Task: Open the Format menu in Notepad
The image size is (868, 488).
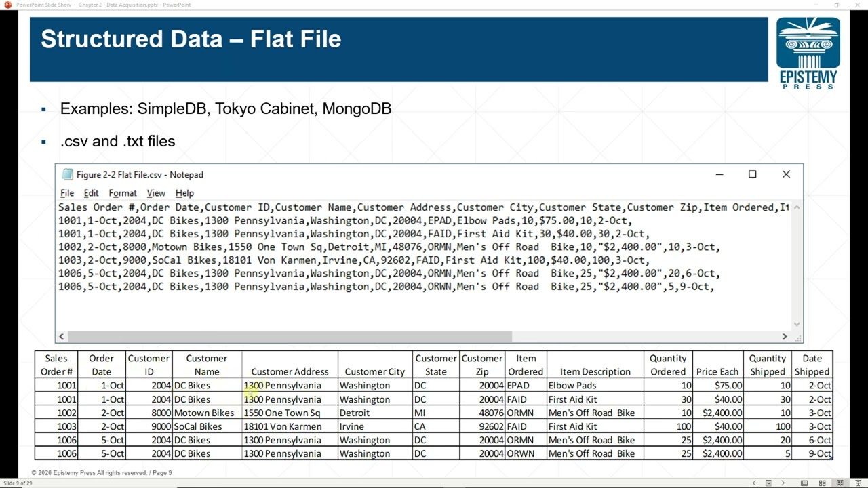Action: (x=123, y=193)
